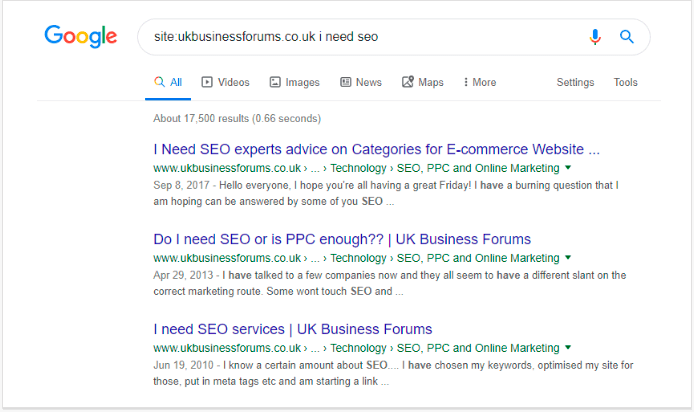Screen dimensions: 694x412
Task: Switch to the All results tab
Action: pyautogui.click(x=168, y=82)
